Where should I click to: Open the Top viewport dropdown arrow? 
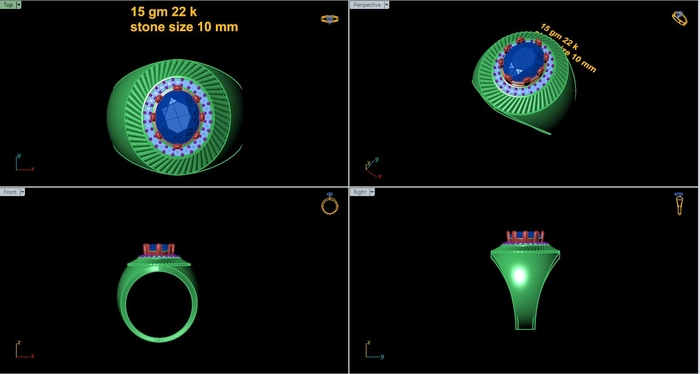tap(18, 5)
